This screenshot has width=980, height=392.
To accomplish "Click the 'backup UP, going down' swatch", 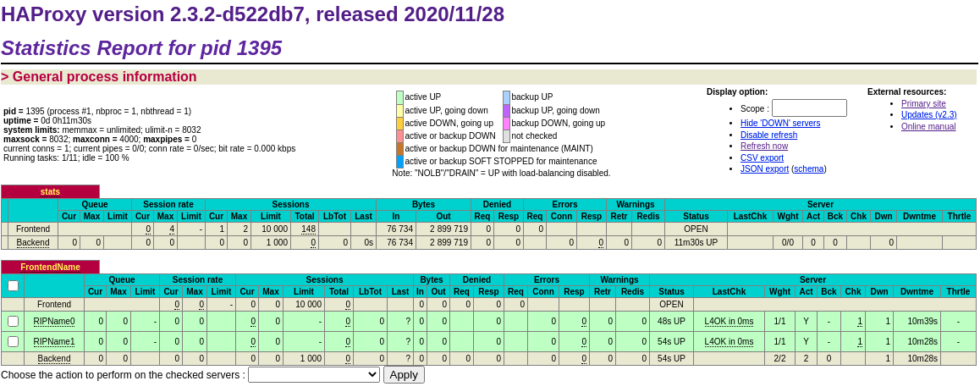I will point(506,111).
